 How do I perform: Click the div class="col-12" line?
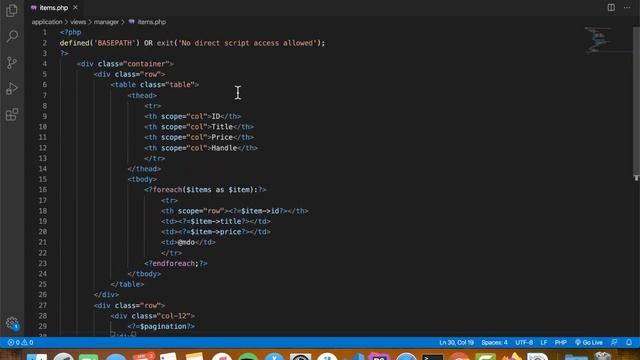click(152, 316)
